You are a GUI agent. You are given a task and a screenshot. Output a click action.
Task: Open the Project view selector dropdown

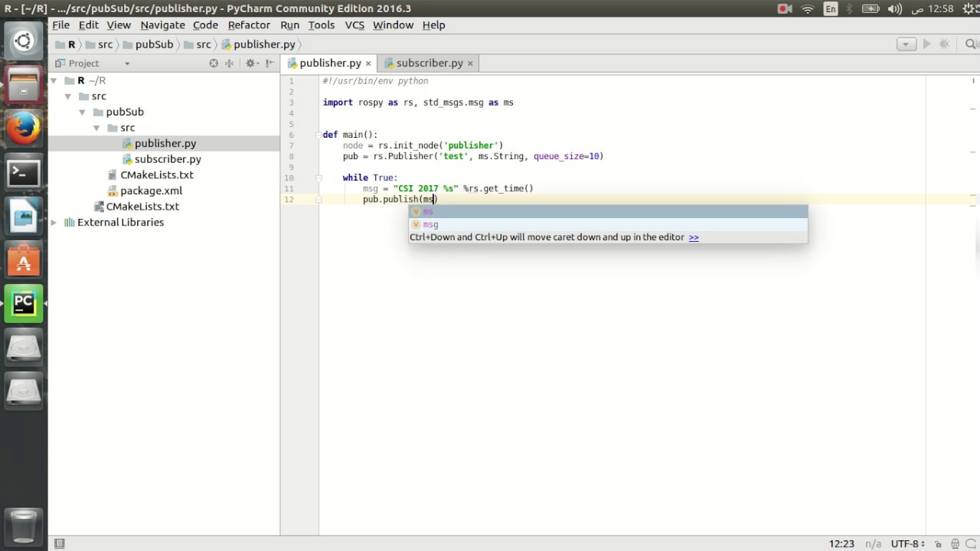127,64
